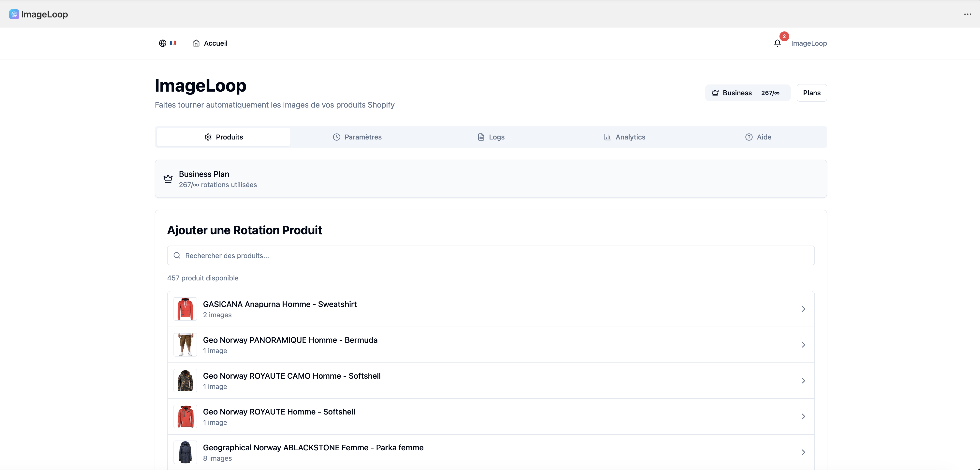Viewport: 980px width, 470px height.
Task: Click the gear icon on Produits tab
Action: pyautogui.click(x=208, y=137)
